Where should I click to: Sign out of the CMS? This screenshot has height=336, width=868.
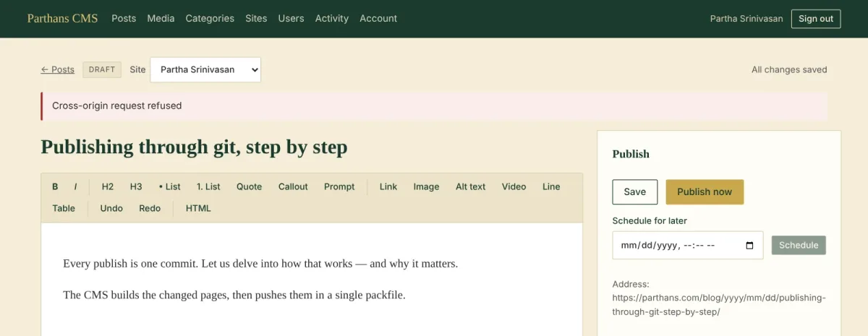click(x=816, y=19)
